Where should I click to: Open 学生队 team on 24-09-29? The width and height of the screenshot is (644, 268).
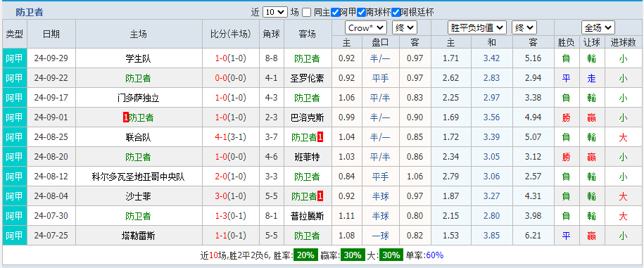click(139, 58)
